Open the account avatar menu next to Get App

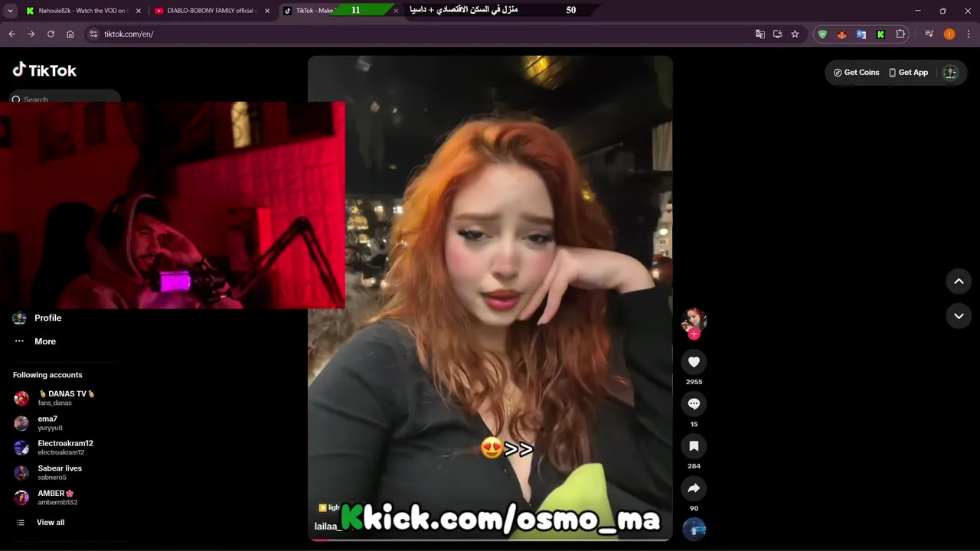pyautogui.click(x=950, y=73)
